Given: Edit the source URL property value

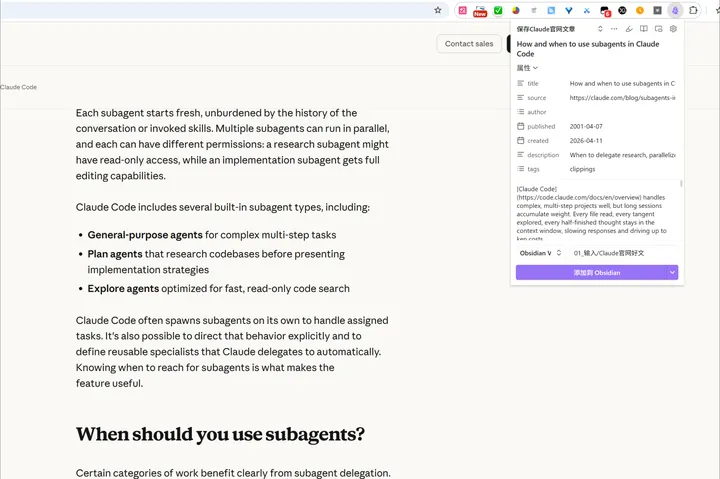Looking at the screenshot, I should [x=622, y=97].
